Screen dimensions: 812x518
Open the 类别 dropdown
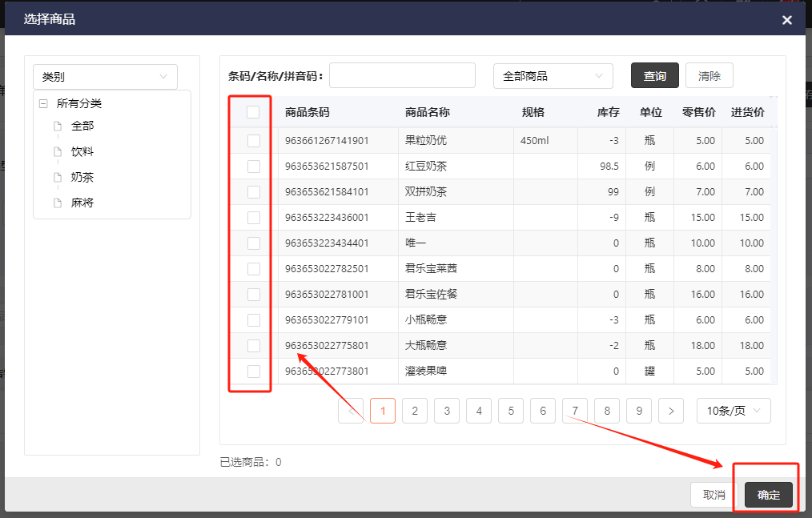coord(105,77)
